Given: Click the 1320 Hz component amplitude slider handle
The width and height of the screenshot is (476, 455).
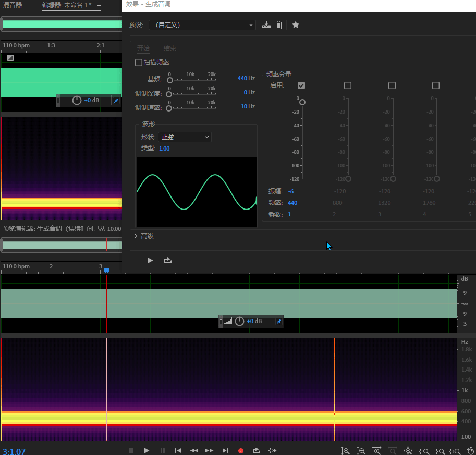Looking at the screenshot, I should [x=393, y=179].
